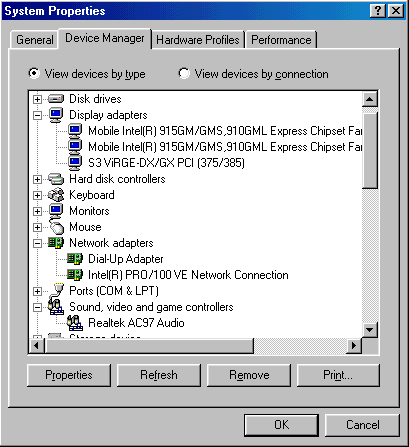Collapse the Display adapters branch
409x447 pixels.
tap(37, 115)
